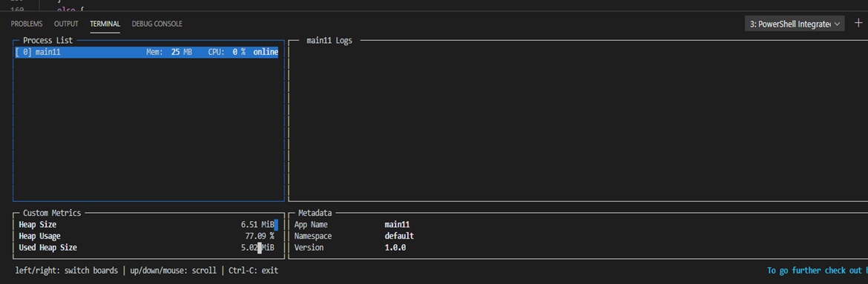Click the Version label

coord(309,248)
